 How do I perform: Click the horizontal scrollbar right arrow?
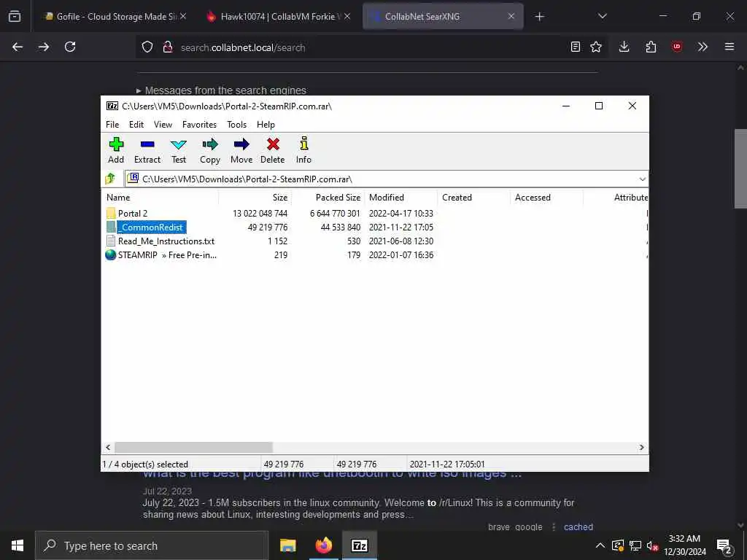pyautogui.click(x=642, y=447)
